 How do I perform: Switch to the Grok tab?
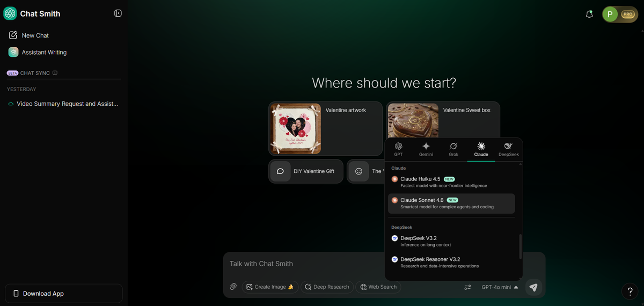(453, 150)
